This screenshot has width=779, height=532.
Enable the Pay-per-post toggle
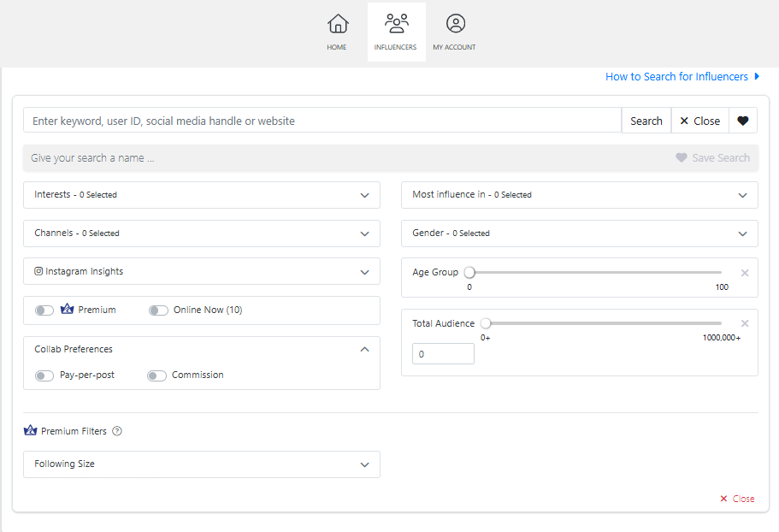[x=44, y=375]
